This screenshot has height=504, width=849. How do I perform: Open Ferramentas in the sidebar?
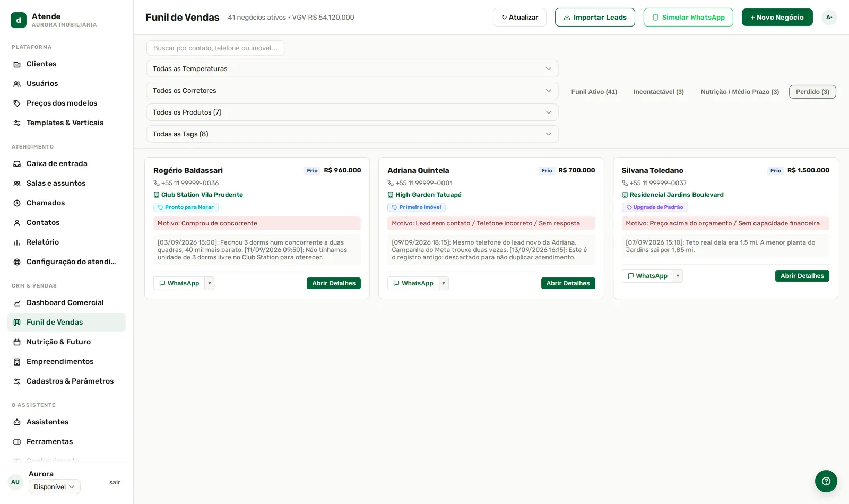pyautogui.click(x=66, y=442)
